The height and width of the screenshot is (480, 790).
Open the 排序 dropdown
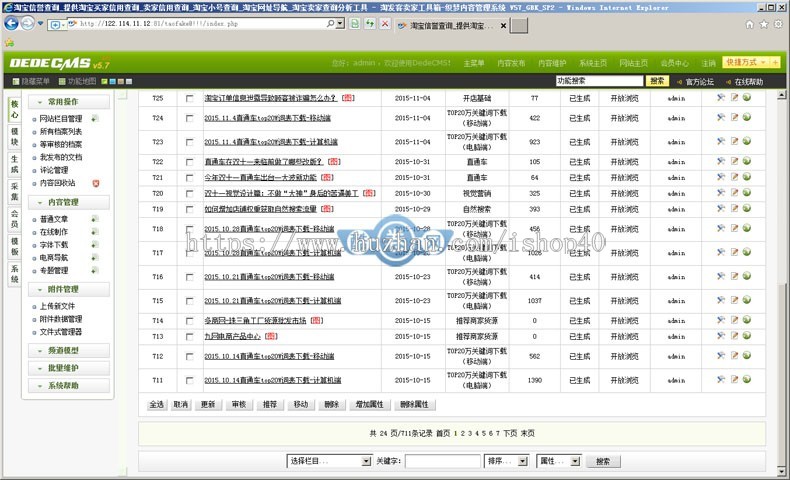coord(505,461)
